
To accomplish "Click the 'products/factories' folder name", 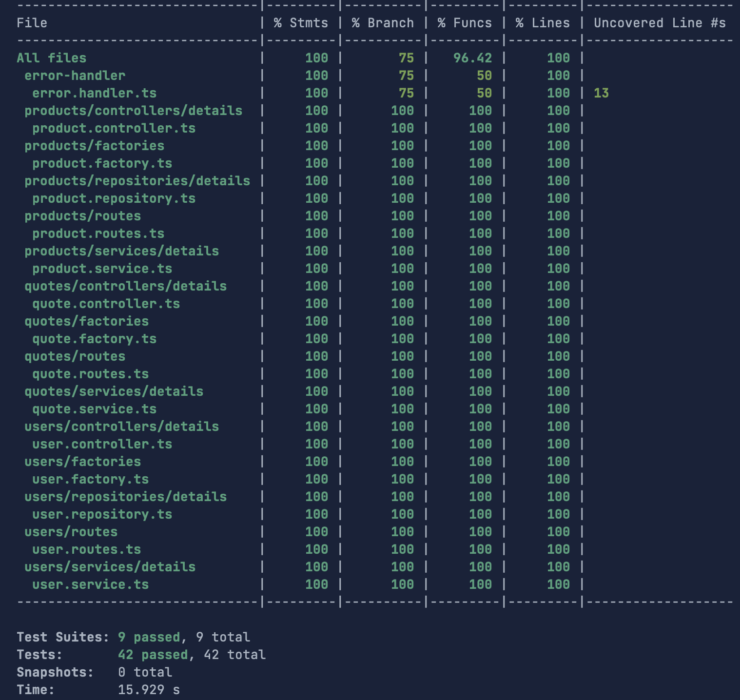I will tap(94, 146).
